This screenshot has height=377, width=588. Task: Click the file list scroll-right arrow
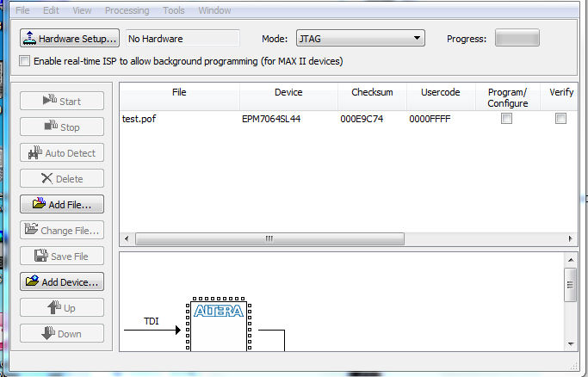tap(571, 238)
